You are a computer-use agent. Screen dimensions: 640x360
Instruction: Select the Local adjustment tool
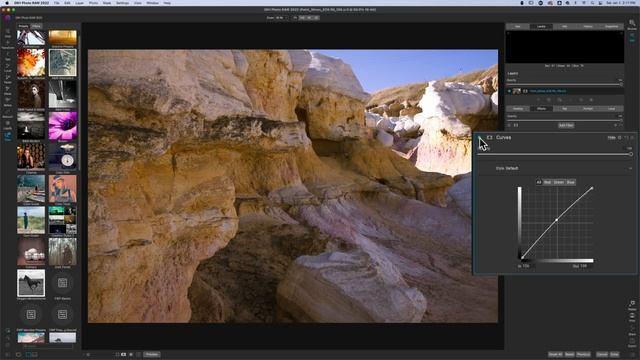[8, 67]
